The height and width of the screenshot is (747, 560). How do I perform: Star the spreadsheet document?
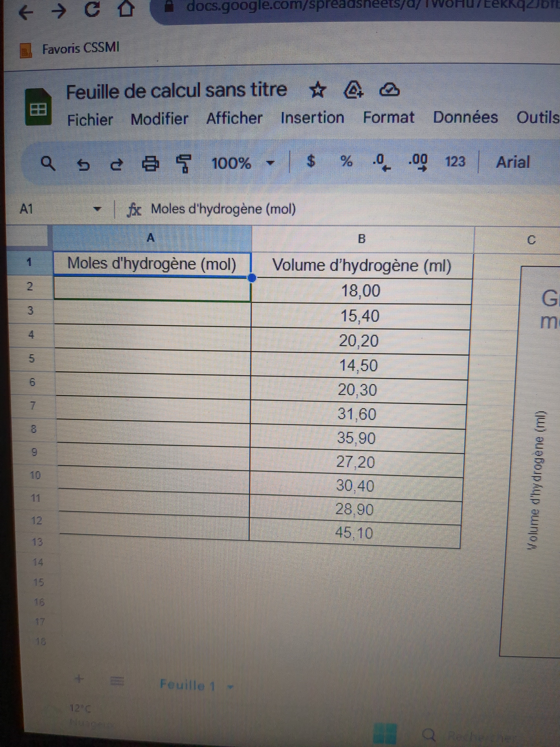pyautogui.click(x=317, y=90)
